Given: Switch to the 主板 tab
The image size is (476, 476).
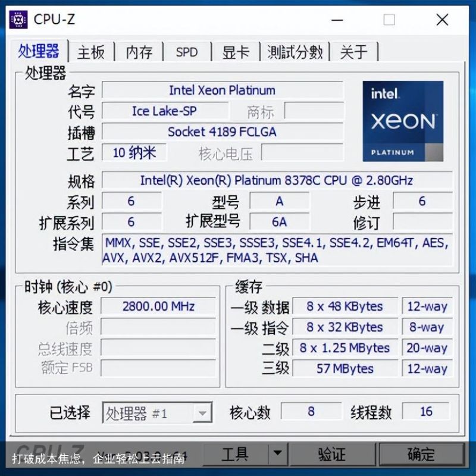Looking at the screenshot, I should click(x=91, y=52).
